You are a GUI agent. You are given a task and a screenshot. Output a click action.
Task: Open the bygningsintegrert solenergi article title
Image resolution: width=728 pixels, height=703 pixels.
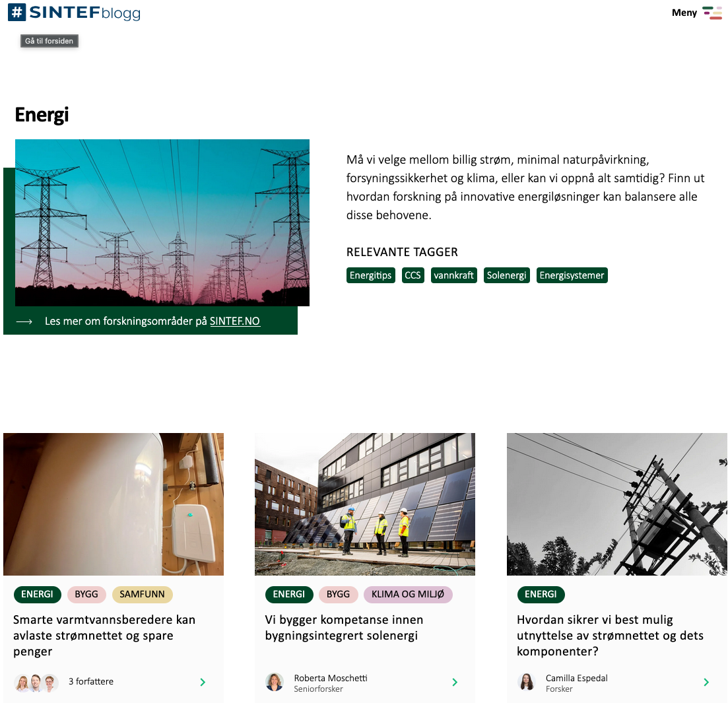344,627
